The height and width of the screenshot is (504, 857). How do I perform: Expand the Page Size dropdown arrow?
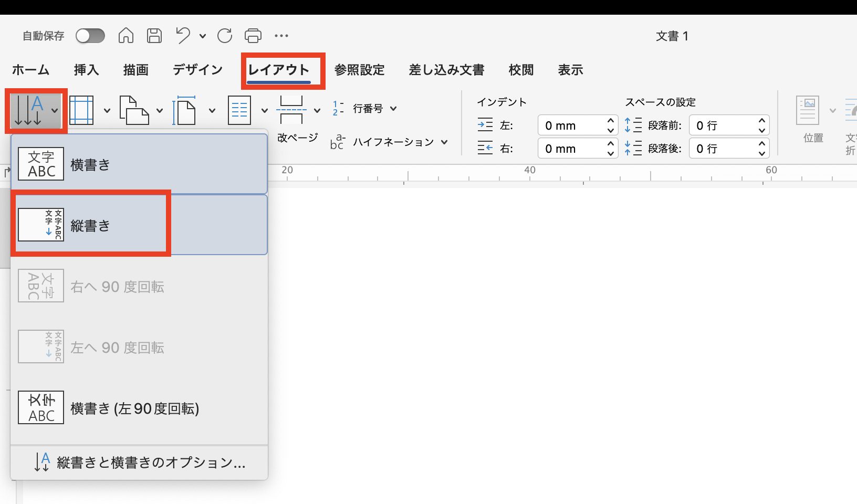coord(212,111)
